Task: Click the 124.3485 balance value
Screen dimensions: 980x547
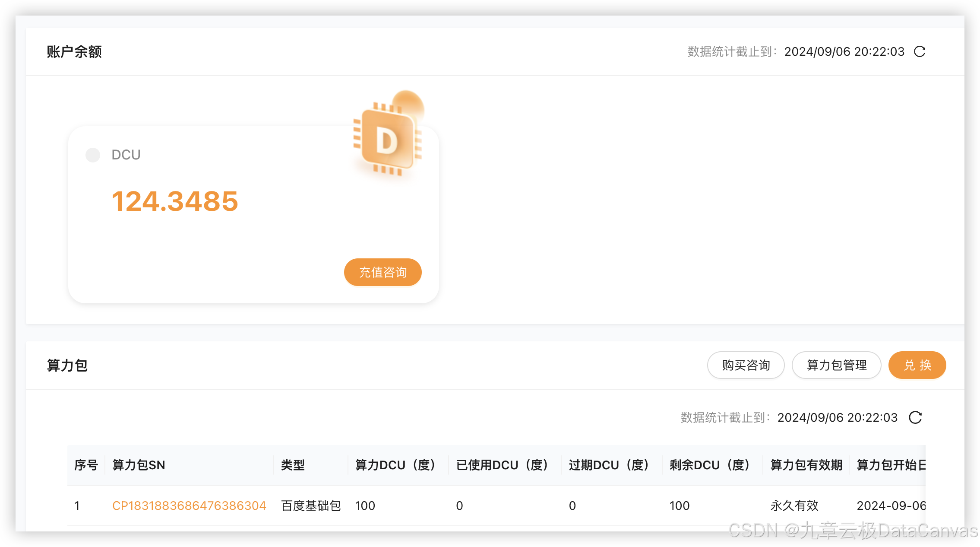Action: [x=175, y=201]
